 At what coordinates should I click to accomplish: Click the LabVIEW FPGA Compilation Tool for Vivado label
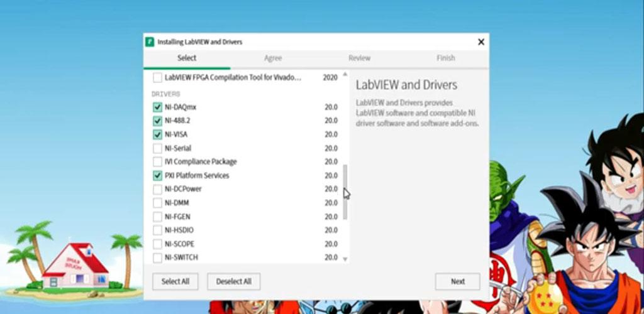pos(233,77)
